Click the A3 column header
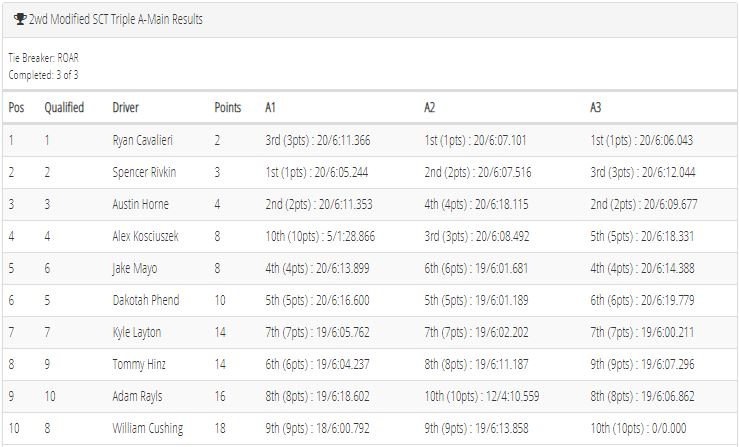This screenshot has height=447, width=739. 596,108
